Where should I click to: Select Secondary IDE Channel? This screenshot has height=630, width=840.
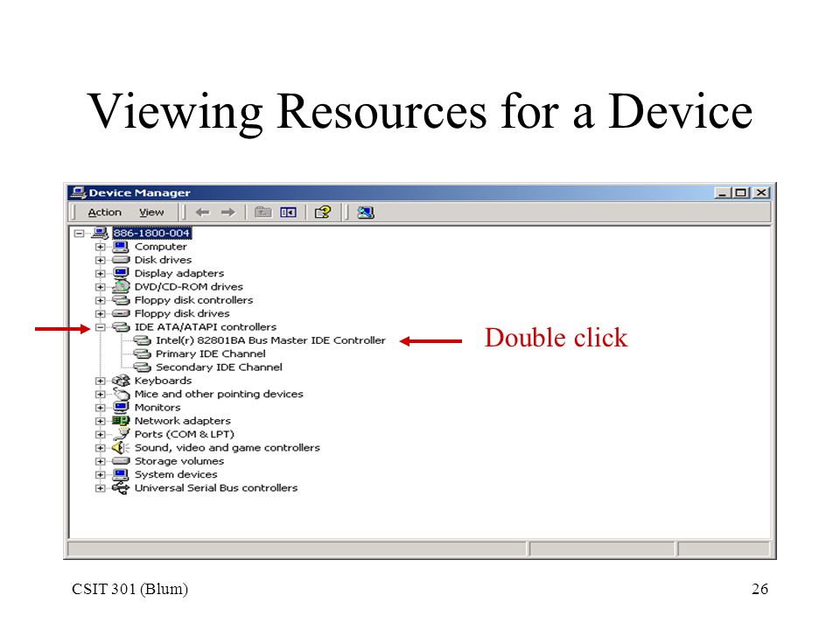coord(219,367)
